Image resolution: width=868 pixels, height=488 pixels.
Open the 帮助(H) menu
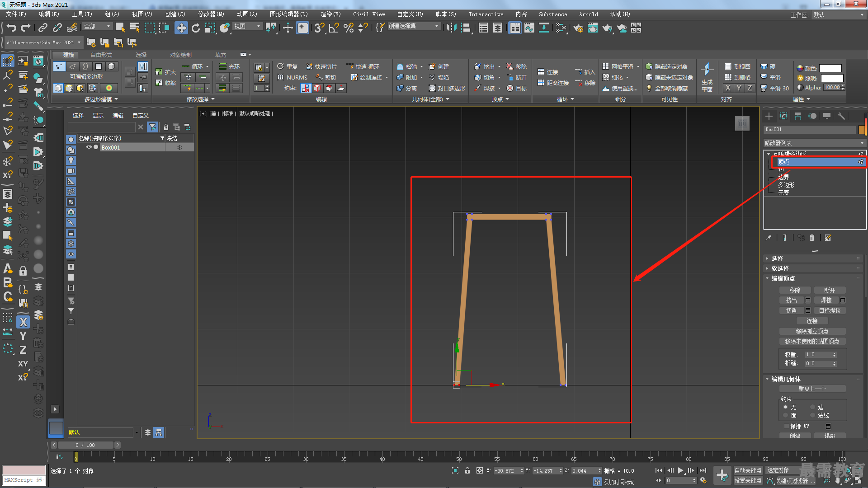[x=619, y=14]
